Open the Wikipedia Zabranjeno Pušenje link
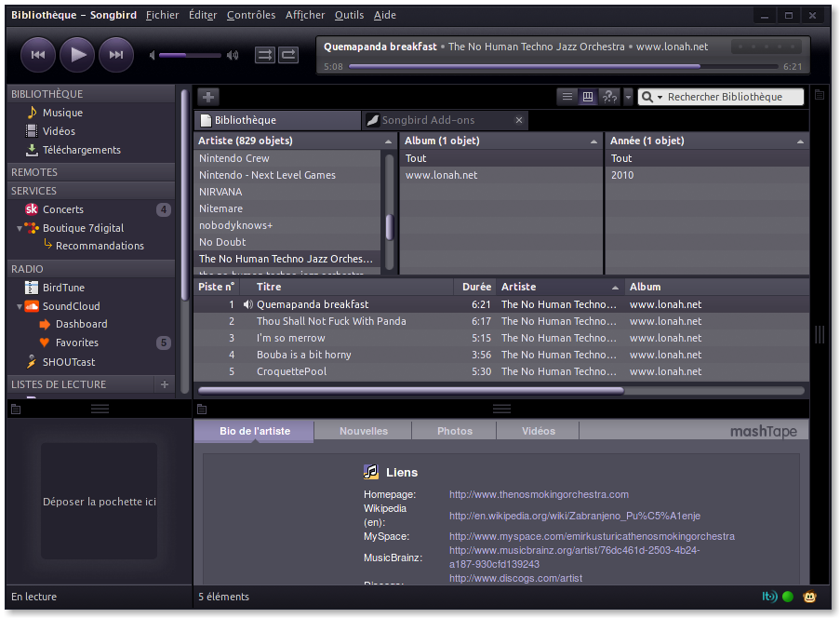The height and width of the screenshot is (618, 840). (x=575, y=516)
